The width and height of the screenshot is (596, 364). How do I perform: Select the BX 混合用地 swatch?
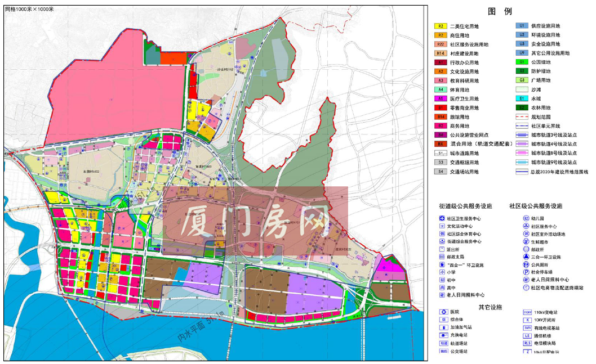441,144
